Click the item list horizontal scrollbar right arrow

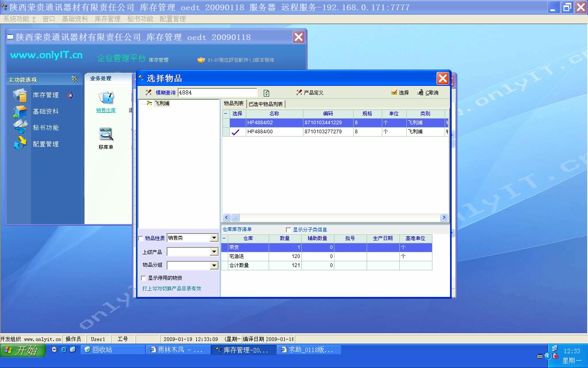click(444, 218)
